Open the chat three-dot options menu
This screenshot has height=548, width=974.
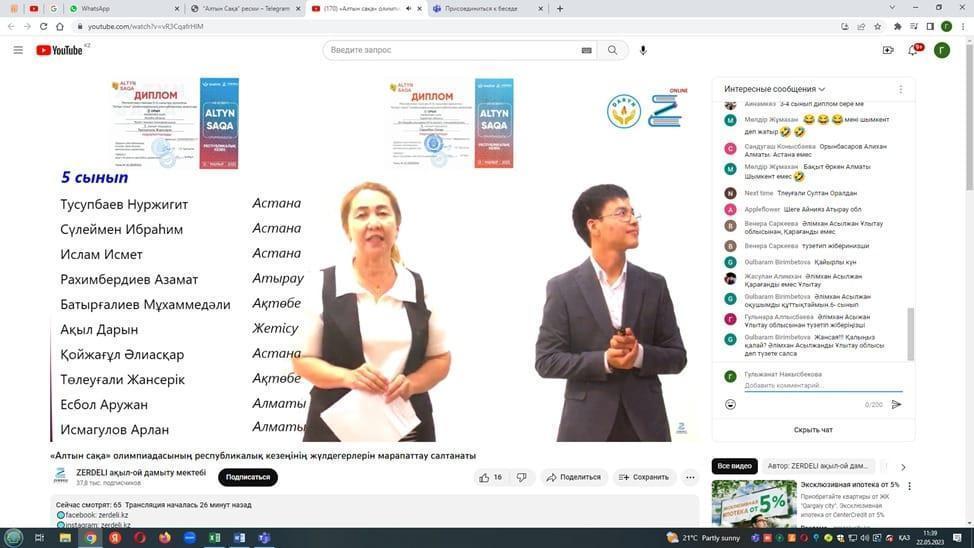[900, 89]
